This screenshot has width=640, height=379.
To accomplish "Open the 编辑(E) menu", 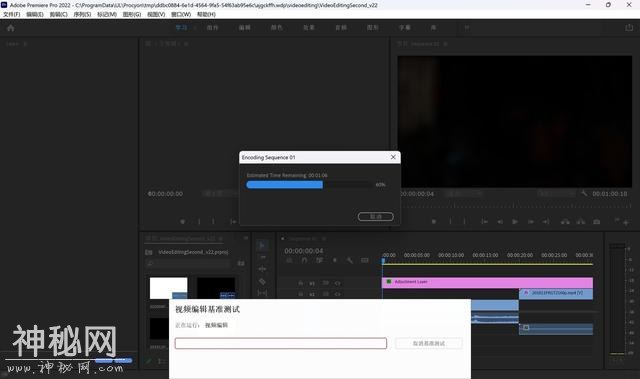I will pyautogui.click(x=35, y=14).
